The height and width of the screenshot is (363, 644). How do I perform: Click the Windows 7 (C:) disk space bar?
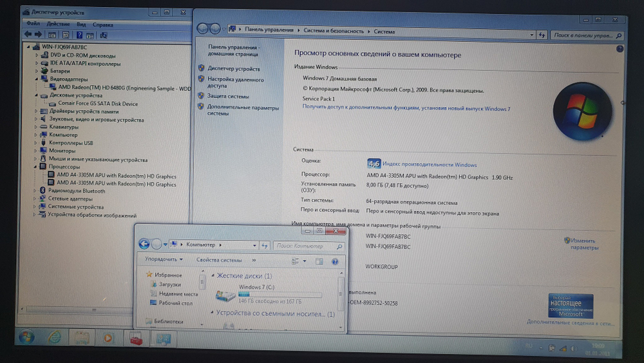tap(280, 295)
